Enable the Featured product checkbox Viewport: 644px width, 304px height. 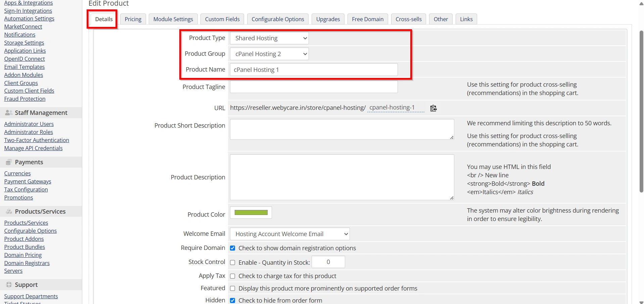pos(232,289)
